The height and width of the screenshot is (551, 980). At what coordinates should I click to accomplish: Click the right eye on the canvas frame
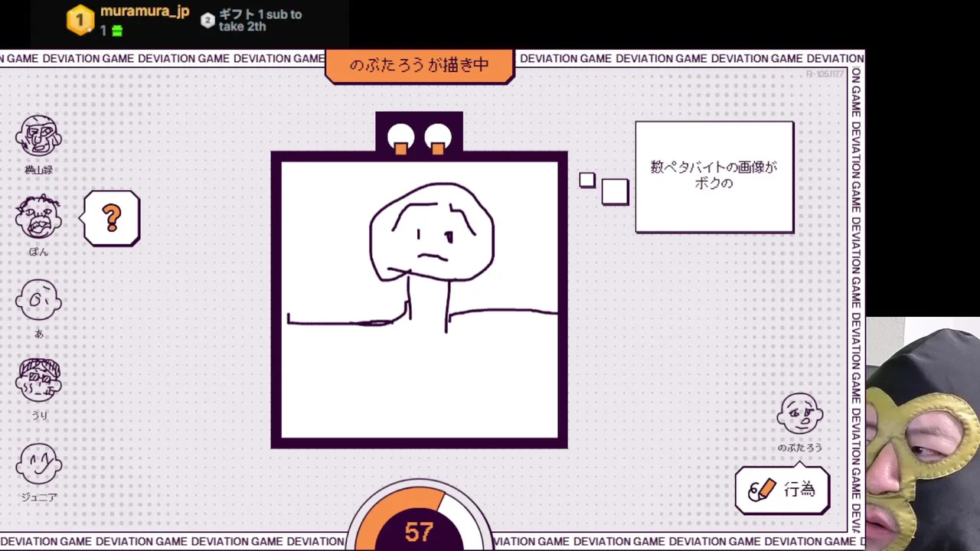(x=438, y=139)
